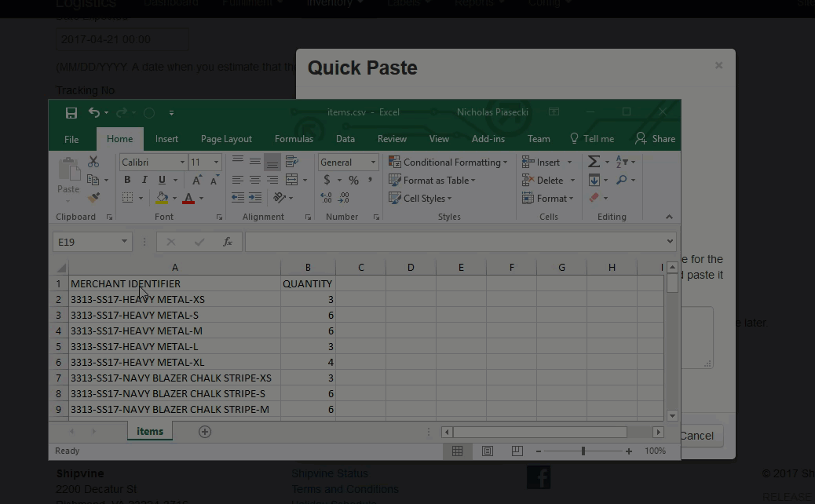Click the Wrap Text icon

coord(292,162)
